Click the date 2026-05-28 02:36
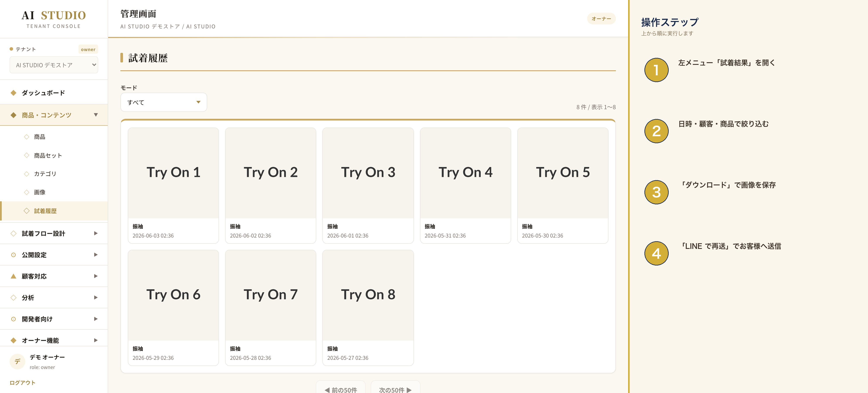This screenshot has height=393, width=868. click(250, 358)
